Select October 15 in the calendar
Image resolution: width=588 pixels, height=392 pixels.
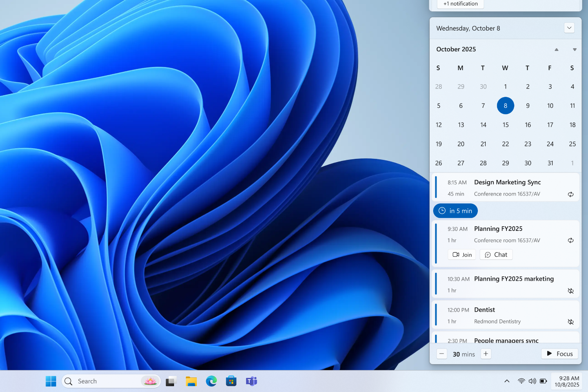[x=506, y=125]
